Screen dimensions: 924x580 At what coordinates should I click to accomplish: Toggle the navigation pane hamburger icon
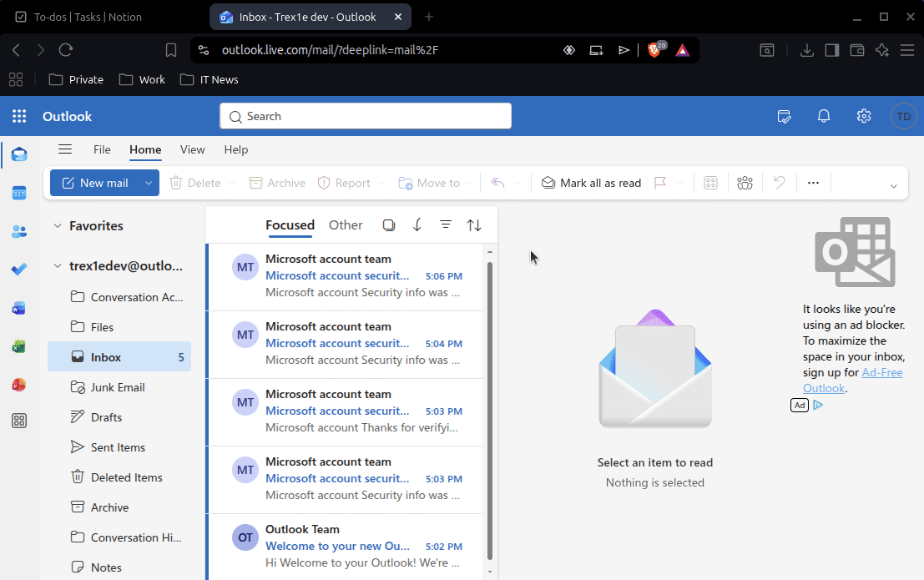tap(65, 149)
